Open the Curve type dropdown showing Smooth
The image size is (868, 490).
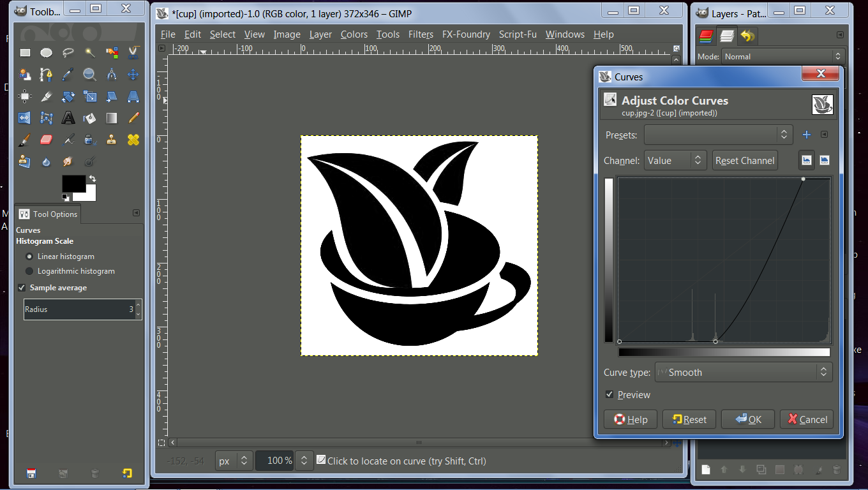(742, 373)
